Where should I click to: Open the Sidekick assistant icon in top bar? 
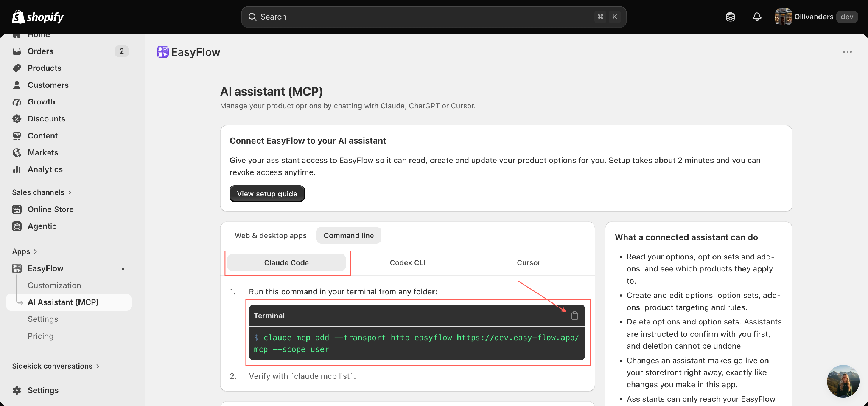pos(730,17)
